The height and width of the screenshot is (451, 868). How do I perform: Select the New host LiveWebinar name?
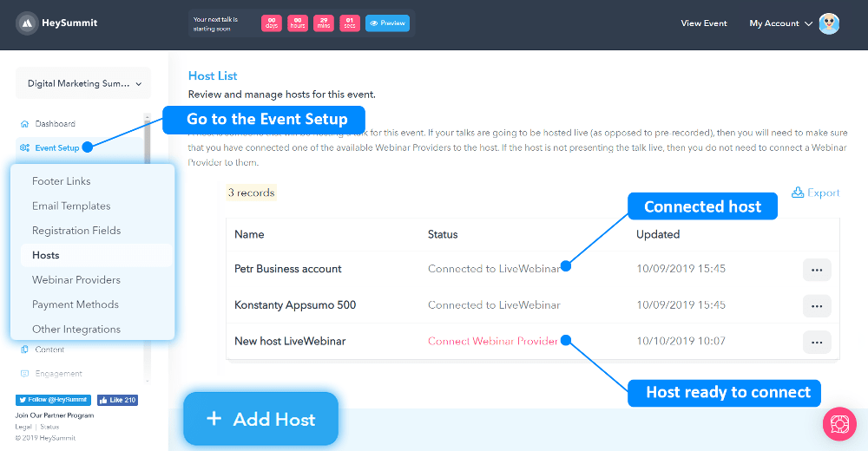290,342
